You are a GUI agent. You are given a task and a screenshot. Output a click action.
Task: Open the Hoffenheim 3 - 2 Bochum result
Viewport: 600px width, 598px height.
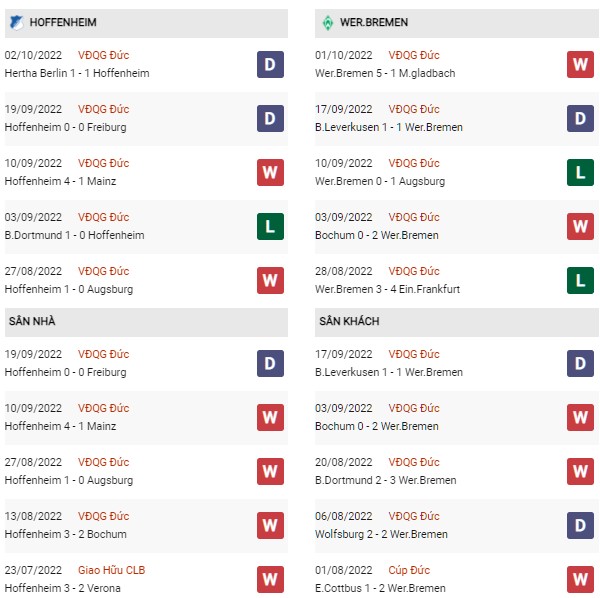tap(65, 534)
